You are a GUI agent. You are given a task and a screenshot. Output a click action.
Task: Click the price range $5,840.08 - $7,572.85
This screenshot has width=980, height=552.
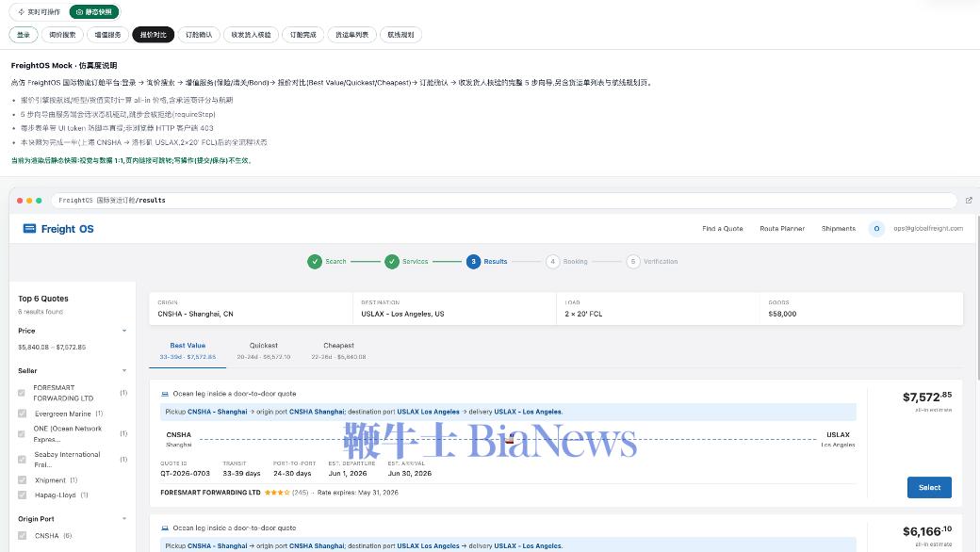(x=52, y=348)
